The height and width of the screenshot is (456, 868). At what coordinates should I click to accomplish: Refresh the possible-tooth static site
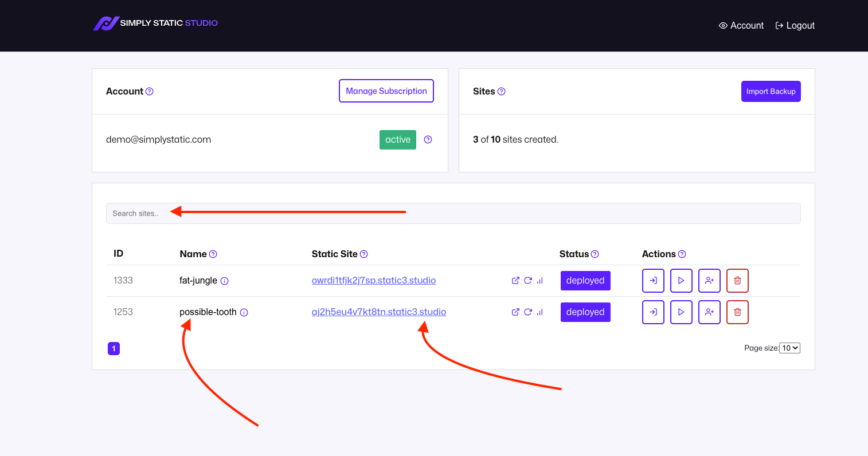pos(528,312)
